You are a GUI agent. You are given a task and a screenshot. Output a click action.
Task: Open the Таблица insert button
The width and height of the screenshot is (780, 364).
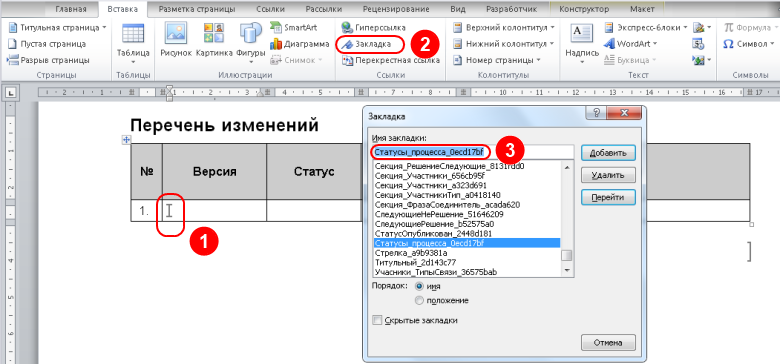(x=133, y=44)
